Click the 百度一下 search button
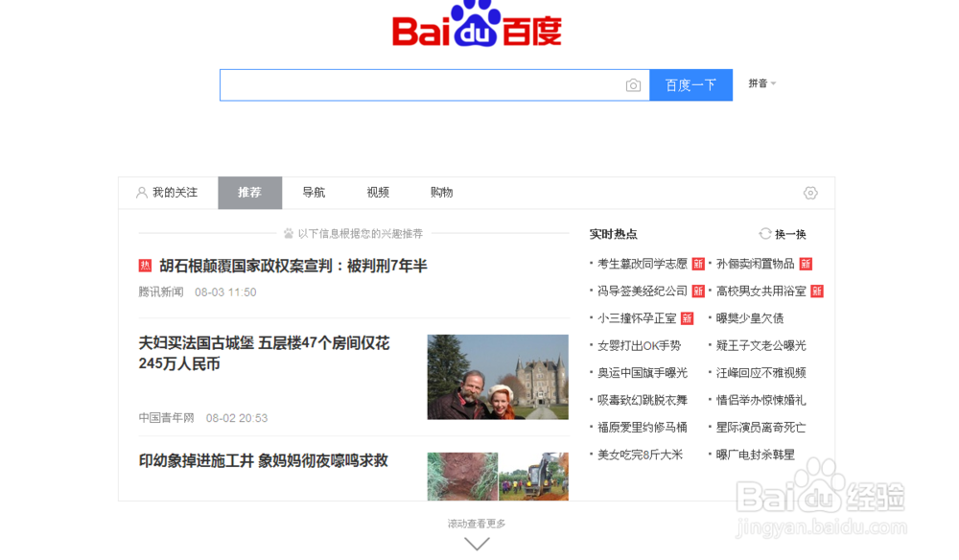This screenshot has height=560, width=959. (691, 84)
